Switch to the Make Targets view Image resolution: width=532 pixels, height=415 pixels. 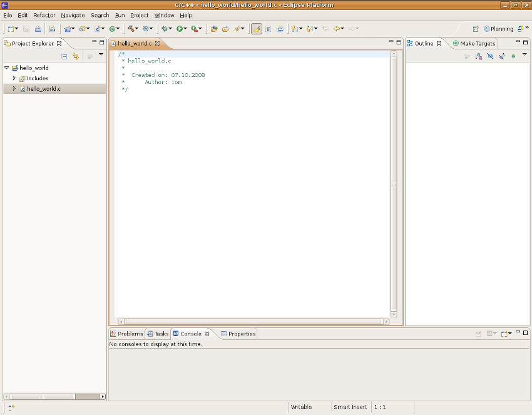474,43
